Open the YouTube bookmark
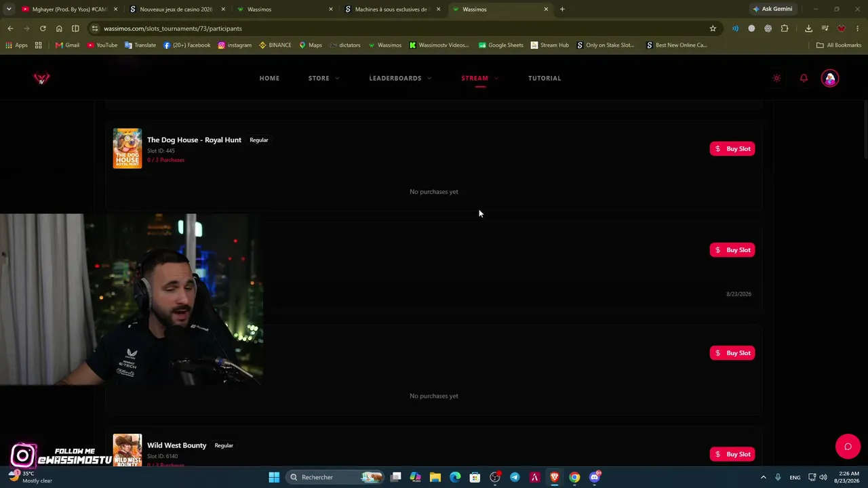This screenshot has height=488, width=868. 102,45
